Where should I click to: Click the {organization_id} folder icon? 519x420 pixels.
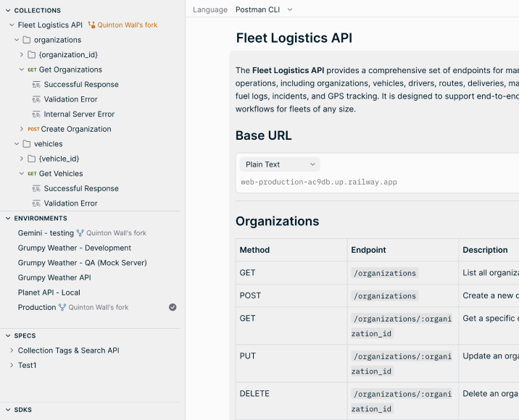(x=32, y=54)
